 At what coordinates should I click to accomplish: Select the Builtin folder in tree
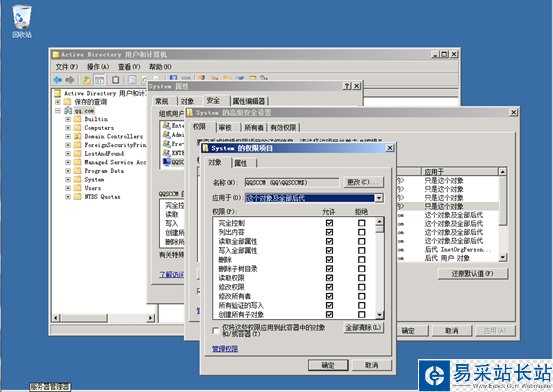click(x=96, y=119)
